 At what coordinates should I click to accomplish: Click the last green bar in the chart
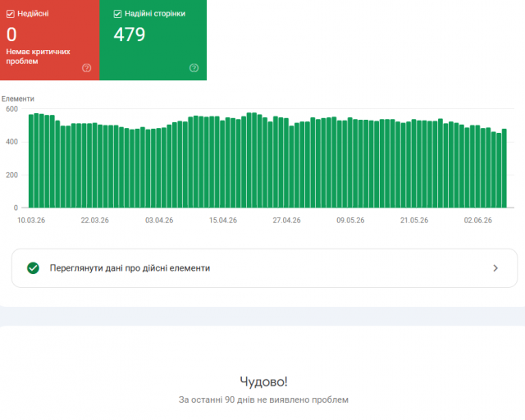[504, 168]
